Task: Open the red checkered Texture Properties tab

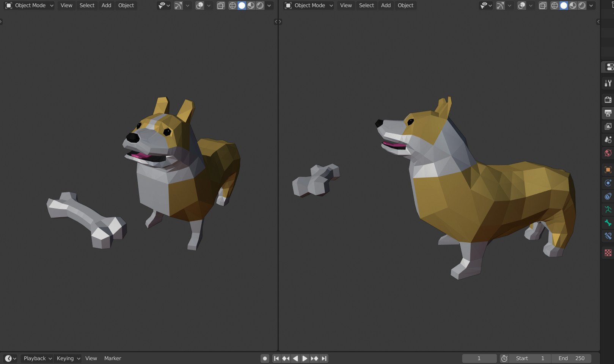Action: pos(608,253)
